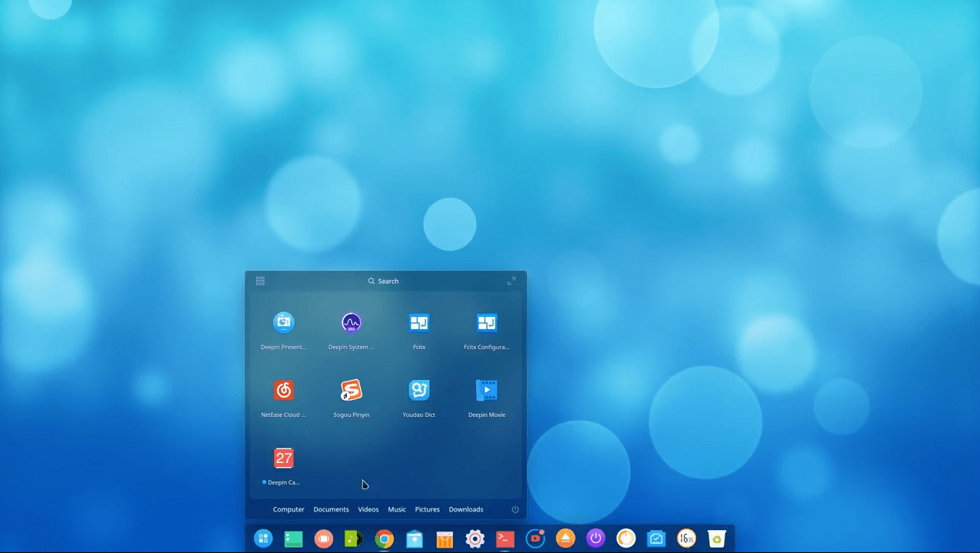Open Fcitx Configuration
This screenshot has height=553, width=980.
coord(487,322)
